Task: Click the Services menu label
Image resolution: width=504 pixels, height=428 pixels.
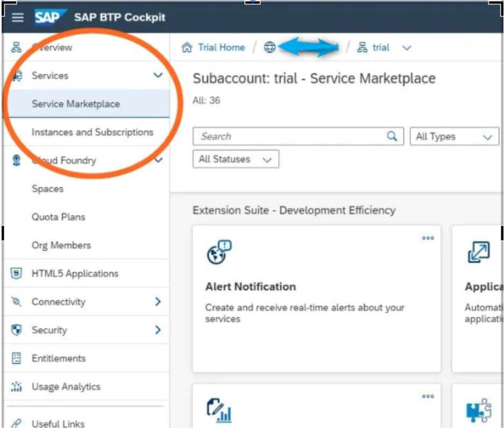Action: point(50,75)
